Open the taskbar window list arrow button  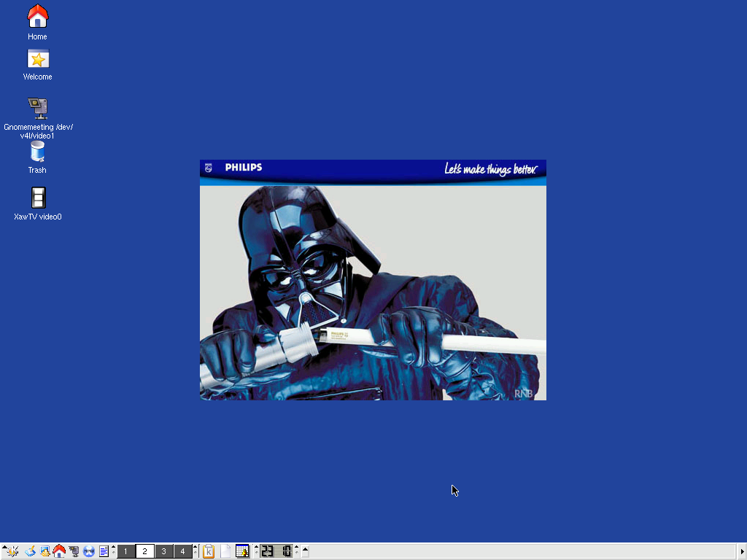(x=306, y=551)
